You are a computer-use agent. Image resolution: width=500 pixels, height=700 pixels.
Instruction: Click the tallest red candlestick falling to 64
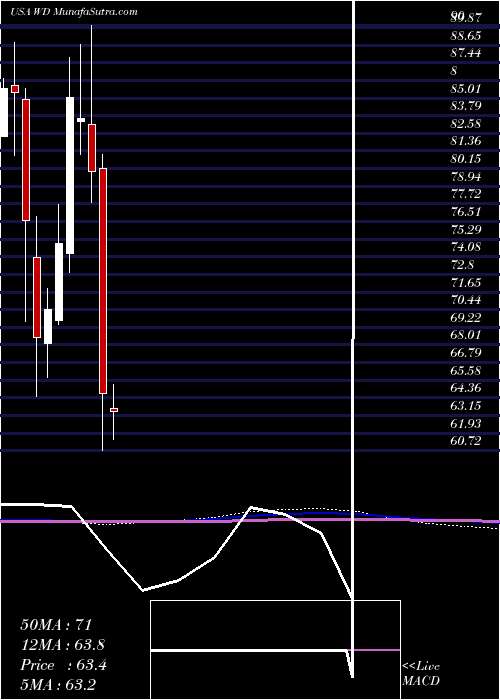click(x=103, y=281)
